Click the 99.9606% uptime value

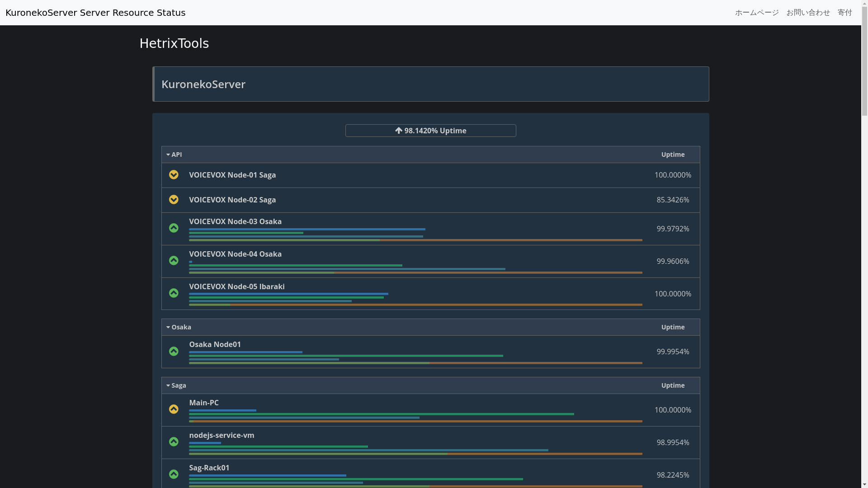tap(673, 261)
